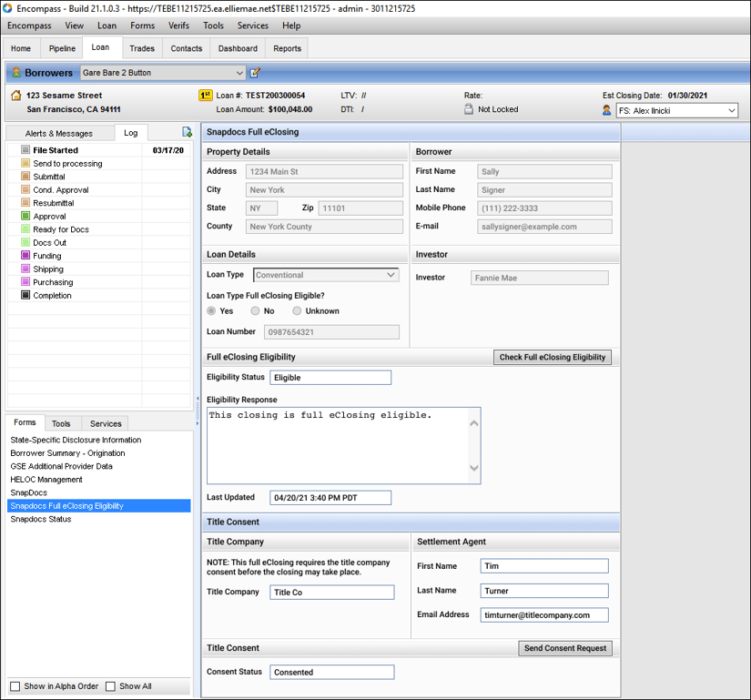Click the Encompass app logo icon
The width and height of the screenshot is (751, 700).
pyautogui.click(x=7, y=8)
